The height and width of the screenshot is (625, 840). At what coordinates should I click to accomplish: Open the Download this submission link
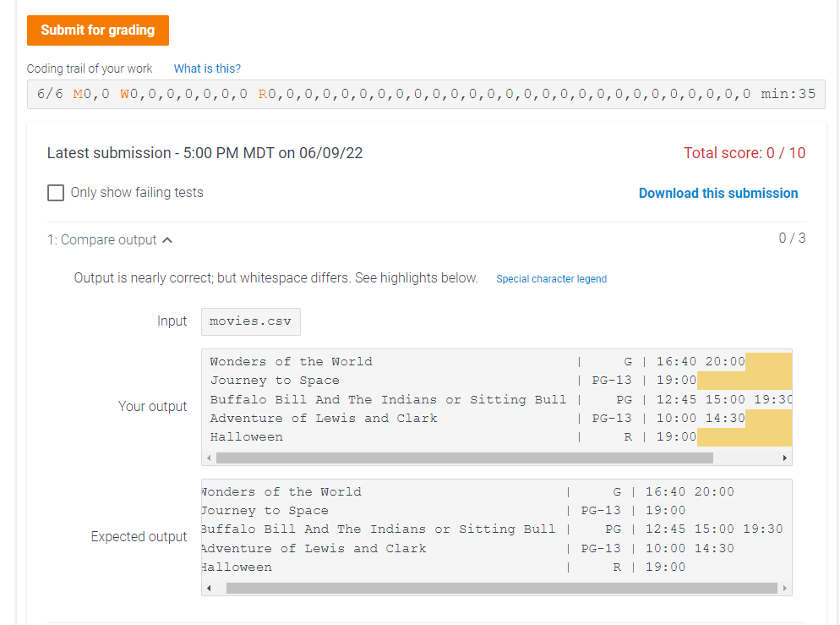coord(718,193)
